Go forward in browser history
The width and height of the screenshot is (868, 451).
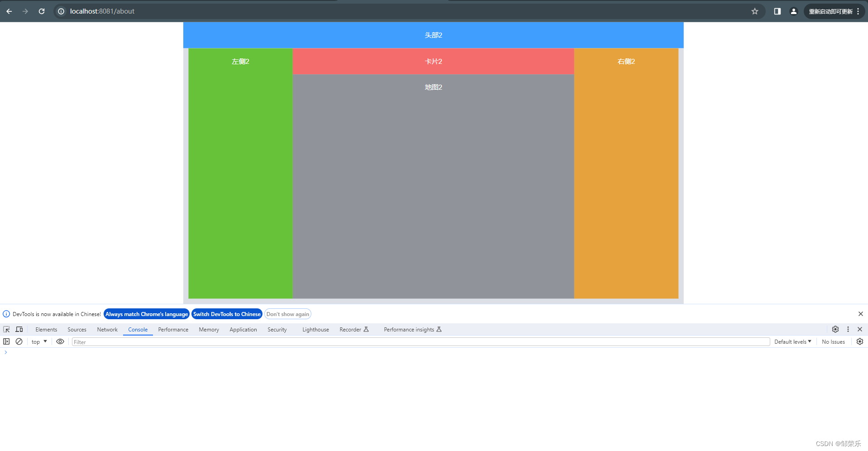[x=25, y=11]
